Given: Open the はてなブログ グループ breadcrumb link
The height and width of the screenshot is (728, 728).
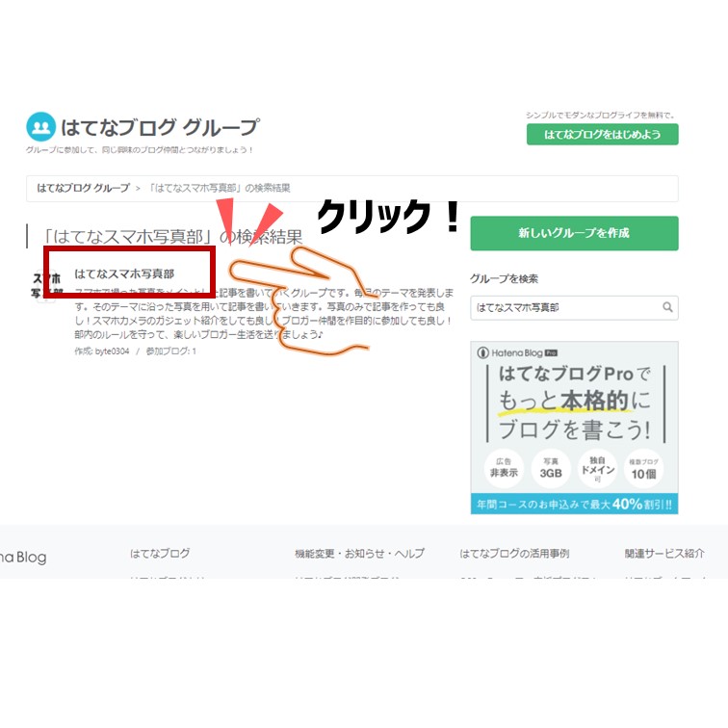Looking at the screenshot, I should [x=84, y=188].
